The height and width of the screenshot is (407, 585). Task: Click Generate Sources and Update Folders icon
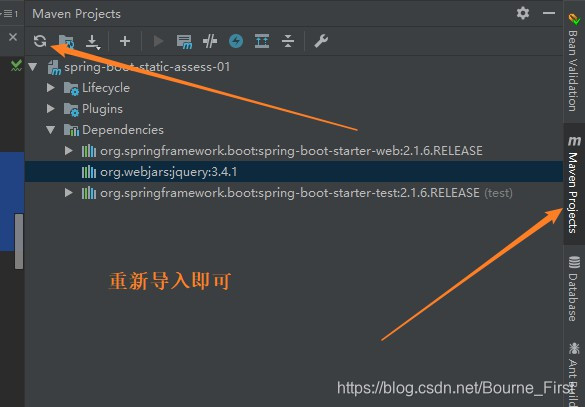[x=66, y=41]
